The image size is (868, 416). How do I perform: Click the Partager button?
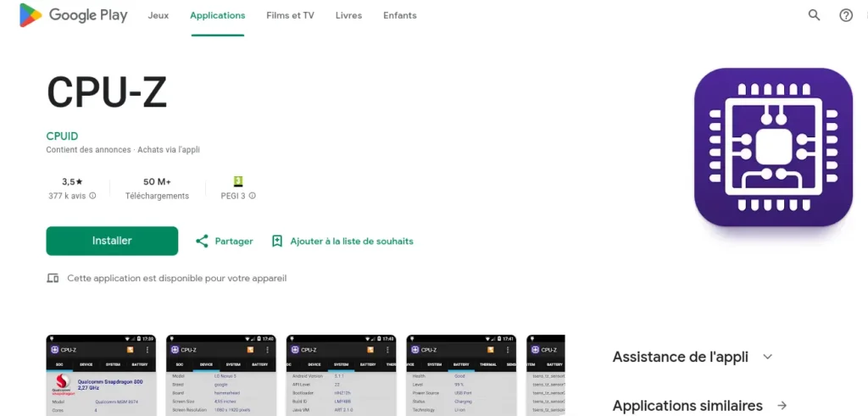[x=224, y=241]
